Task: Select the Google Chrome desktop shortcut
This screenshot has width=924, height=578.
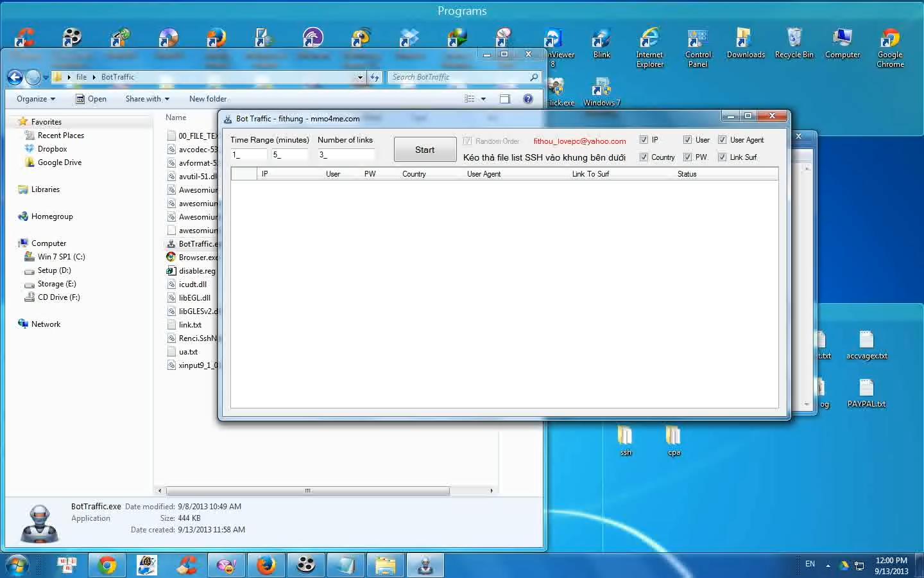Action: click(890, 48)
